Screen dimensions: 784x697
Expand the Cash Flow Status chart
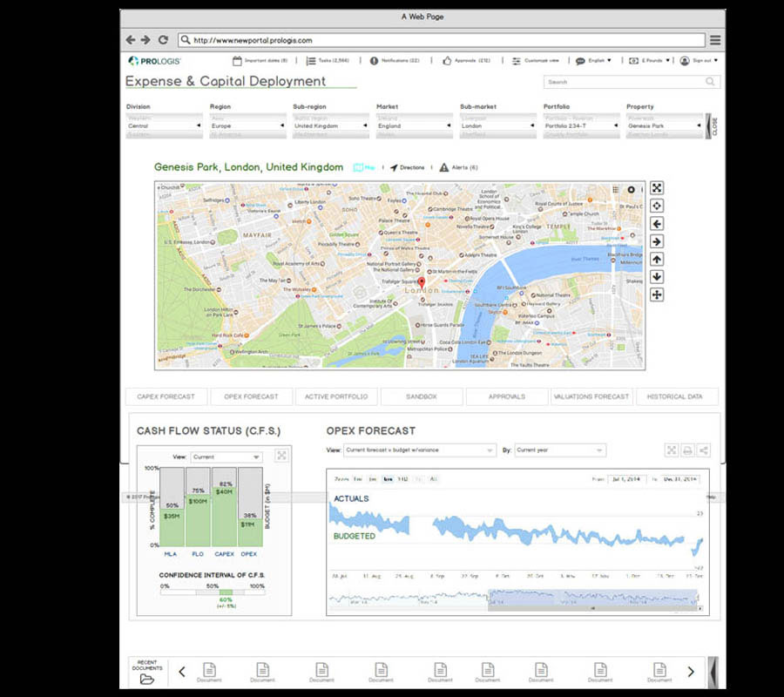[x=281, y=456]
